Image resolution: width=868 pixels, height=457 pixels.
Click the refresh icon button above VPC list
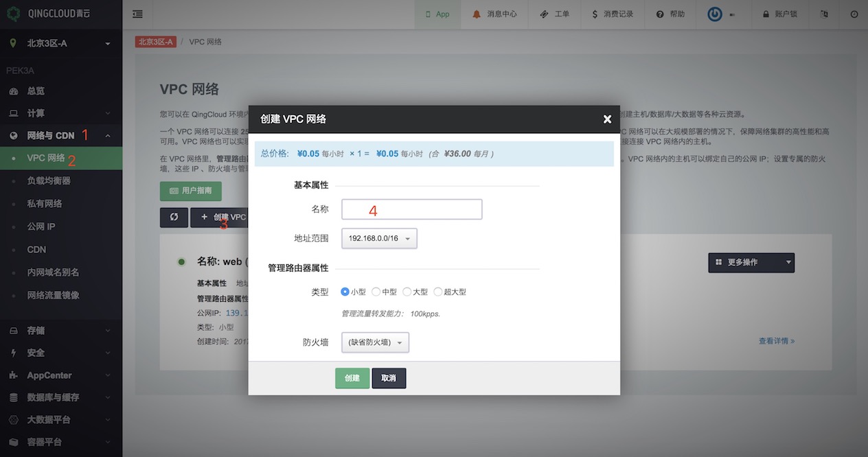pos(174,218)
